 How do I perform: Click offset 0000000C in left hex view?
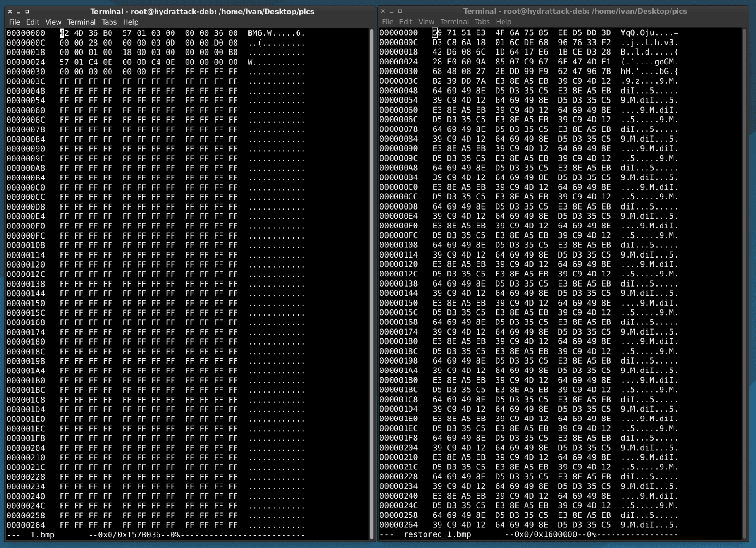point(26,43)
